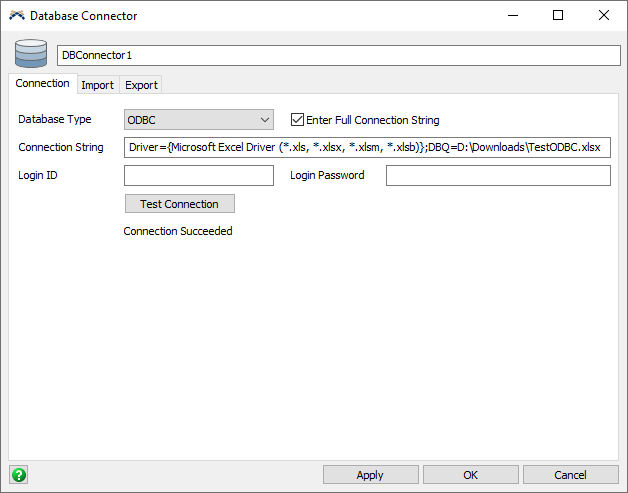628x493 pixels.
Task: Minimize the Database Connector window
Action: (x=512, y=16)
